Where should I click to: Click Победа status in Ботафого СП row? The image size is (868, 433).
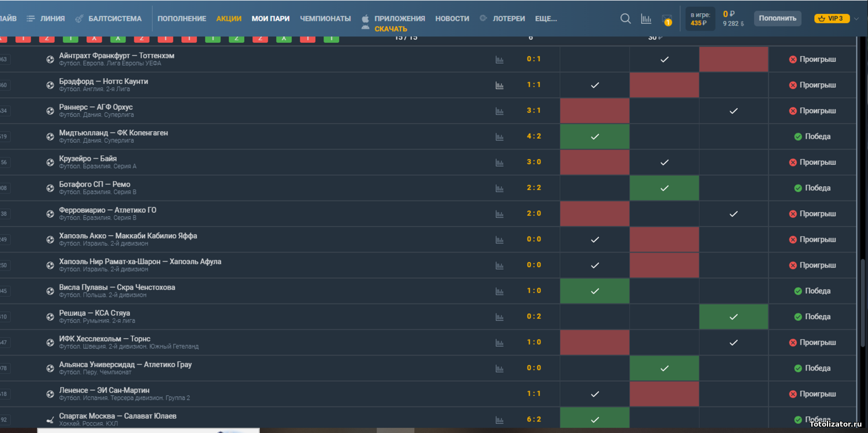[812, 188]
